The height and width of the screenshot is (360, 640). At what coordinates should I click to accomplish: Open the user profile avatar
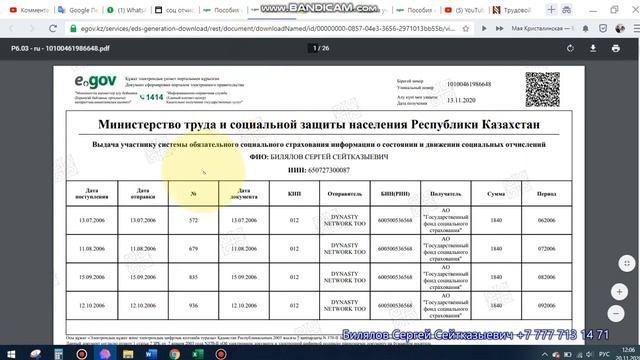pyautogui.click(x=620, y=29)
